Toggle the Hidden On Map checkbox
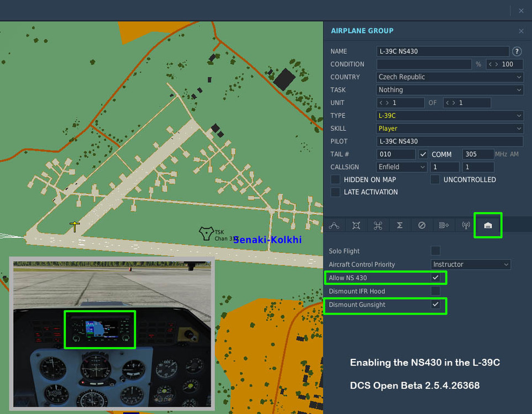This screenshot has width=532, height=414. (x=335, y=179)
